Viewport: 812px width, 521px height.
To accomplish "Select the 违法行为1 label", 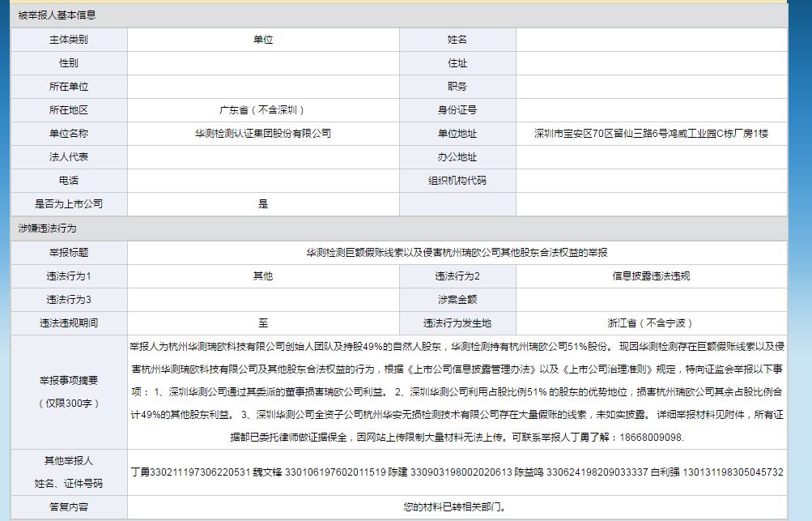I will pos(69,275).
